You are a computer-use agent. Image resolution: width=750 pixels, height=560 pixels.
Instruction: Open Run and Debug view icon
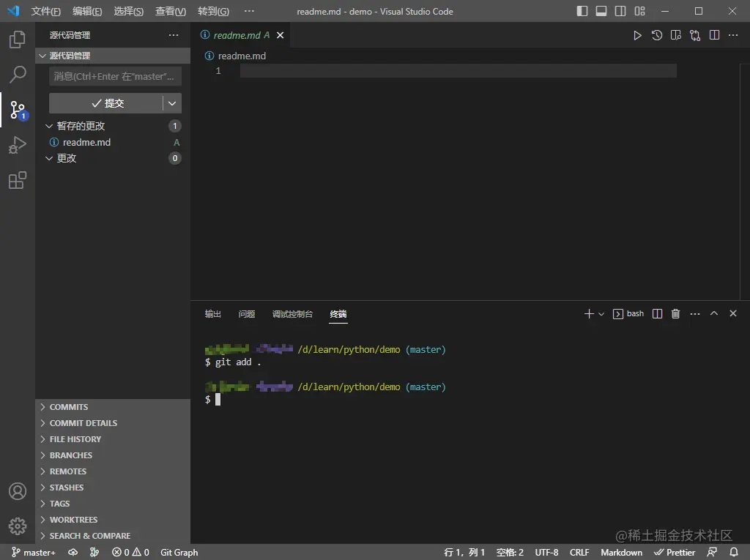point(18,146)
